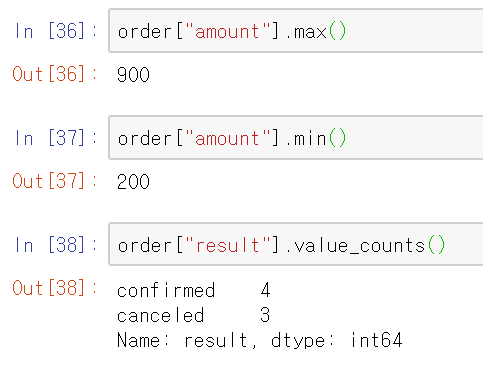483x366 pixels.
Task: Click the "amount" string in cell 36
Action: [x=228, y=31]
